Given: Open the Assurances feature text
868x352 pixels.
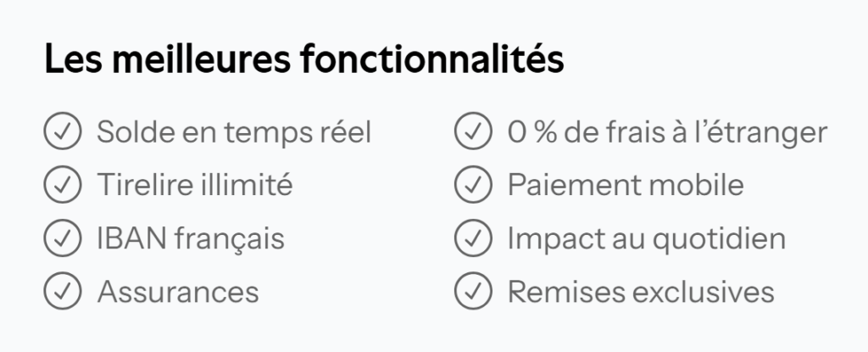Looking at the screenshot, I should [178, 293].
